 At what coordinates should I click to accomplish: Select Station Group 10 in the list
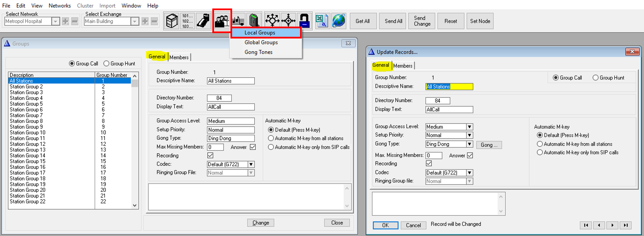tap(70, 132)
